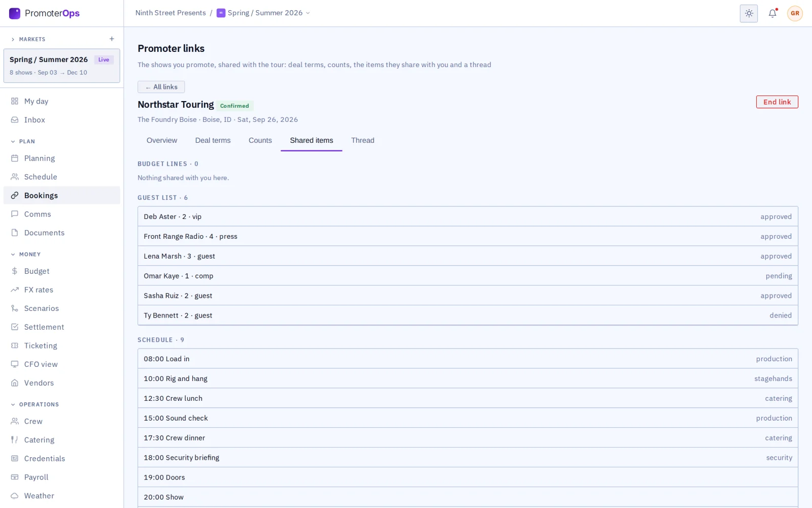
Task: Open FX rates in the sidebar
Action: (62, 290)
